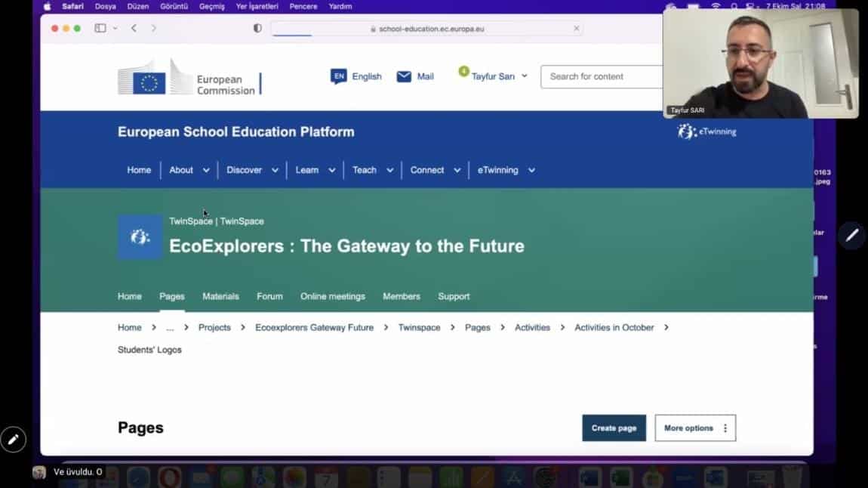
Task: Open the Online meetings tab
Action: (332, 296)
